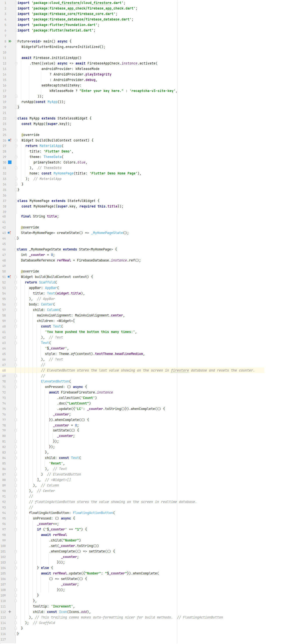Click Text(widget.title) on line 54
This screenshot has width=282, height=644.
[65, 293]
